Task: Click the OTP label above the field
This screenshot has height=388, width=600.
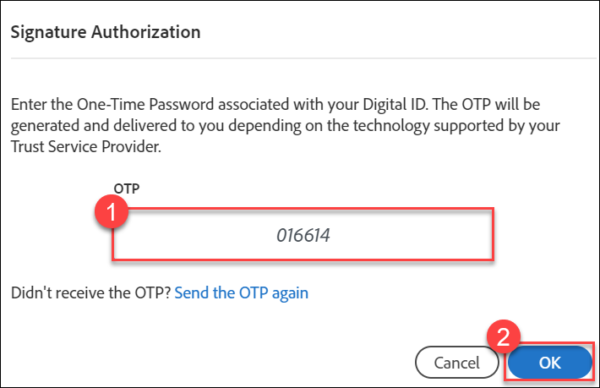Action: pos(127,188)
